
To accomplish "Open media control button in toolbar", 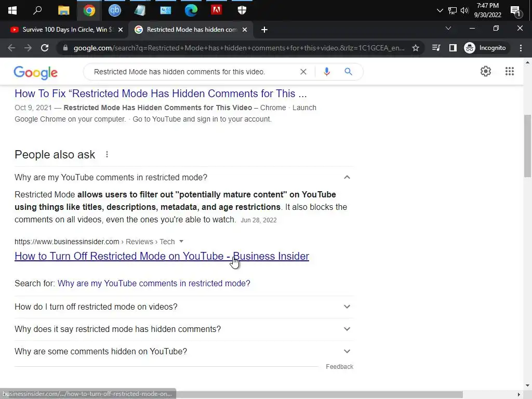I will [436, 48].
